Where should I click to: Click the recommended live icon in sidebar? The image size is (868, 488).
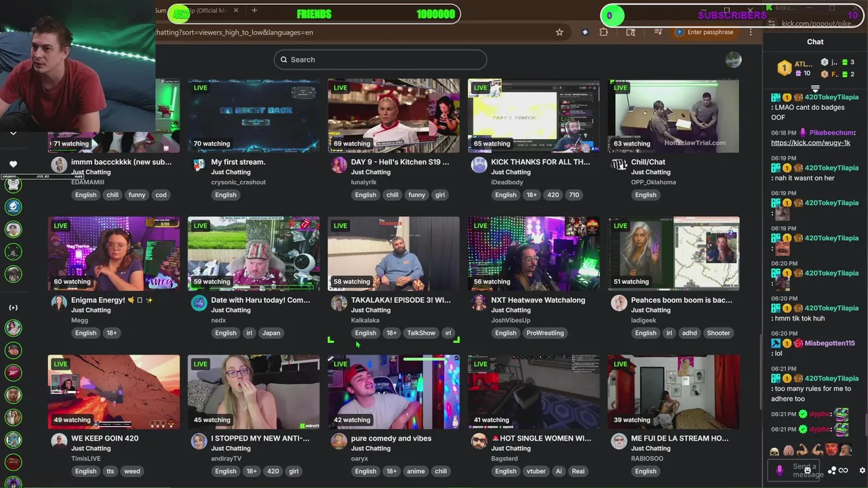[x=13, y=308]
